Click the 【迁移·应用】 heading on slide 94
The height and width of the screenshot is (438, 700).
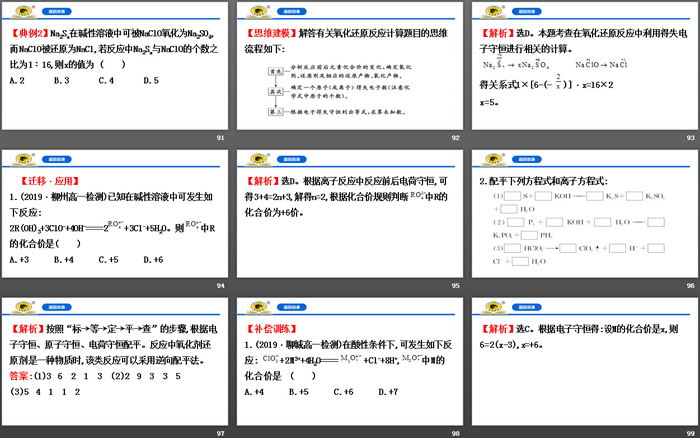[50, 181]
